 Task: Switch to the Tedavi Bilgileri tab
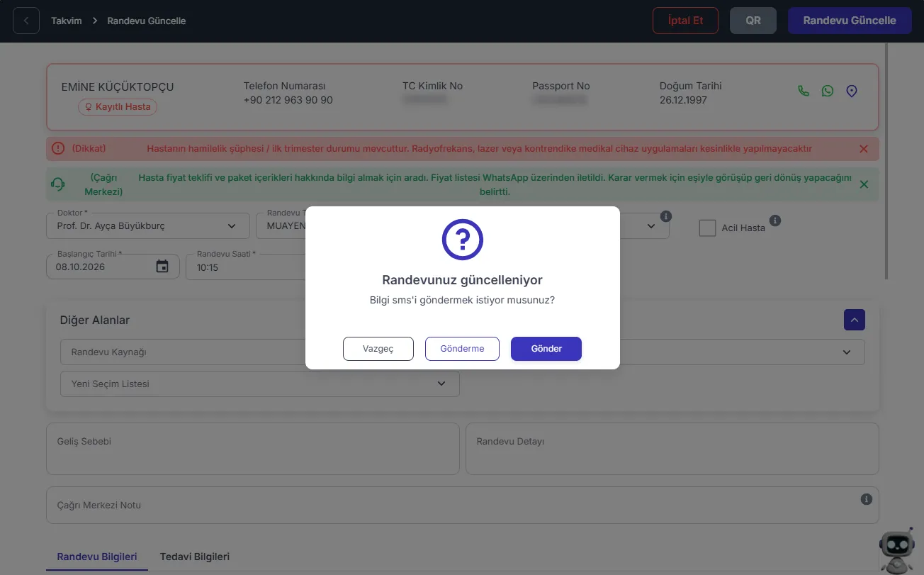click(x=195, y=557)
